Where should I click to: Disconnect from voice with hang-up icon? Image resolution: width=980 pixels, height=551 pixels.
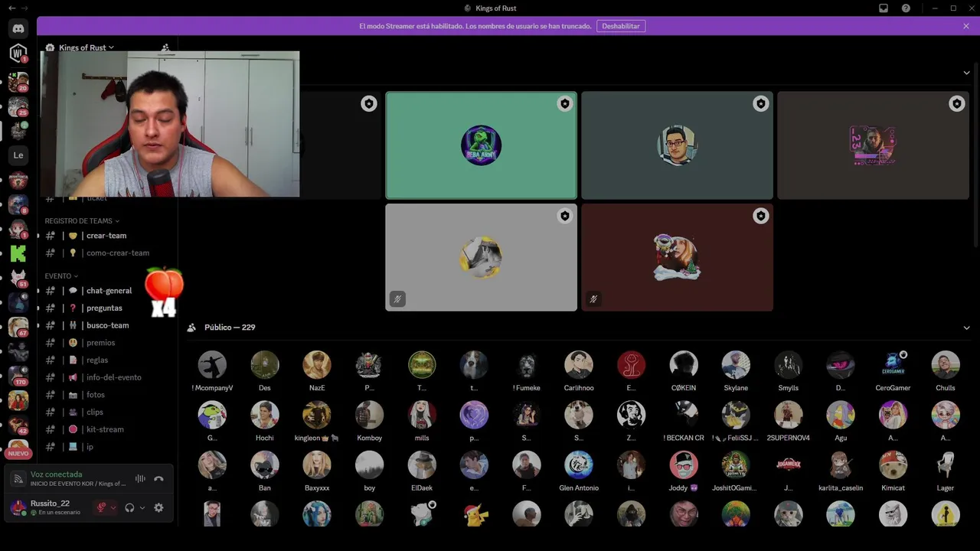158,479
